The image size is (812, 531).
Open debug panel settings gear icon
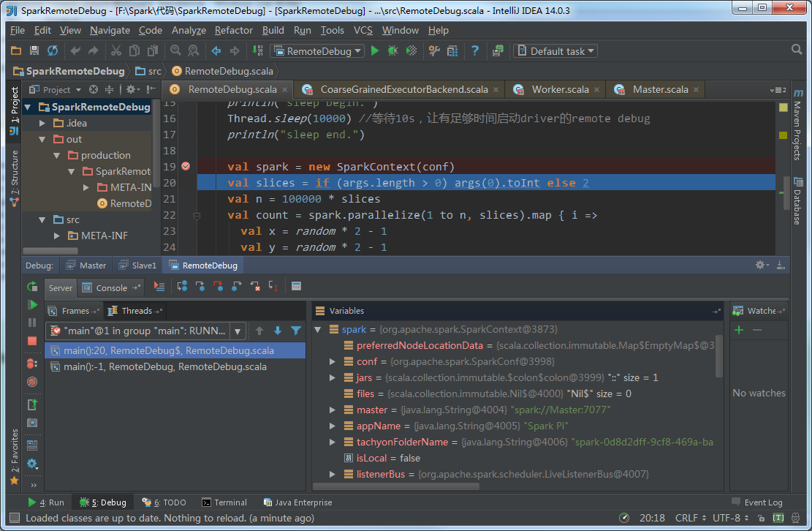(761, 265)
